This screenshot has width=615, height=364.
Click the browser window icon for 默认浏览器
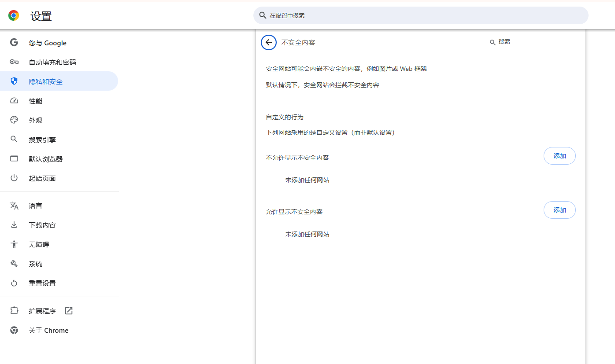pos(14,159)
